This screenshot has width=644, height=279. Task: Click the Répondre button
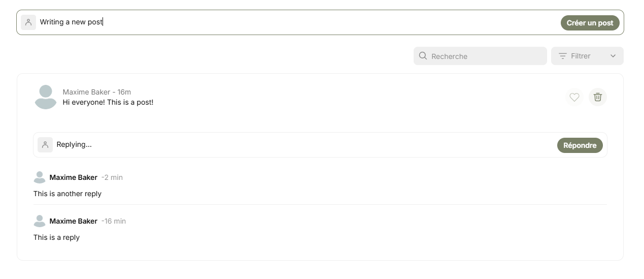coord(580,145)
